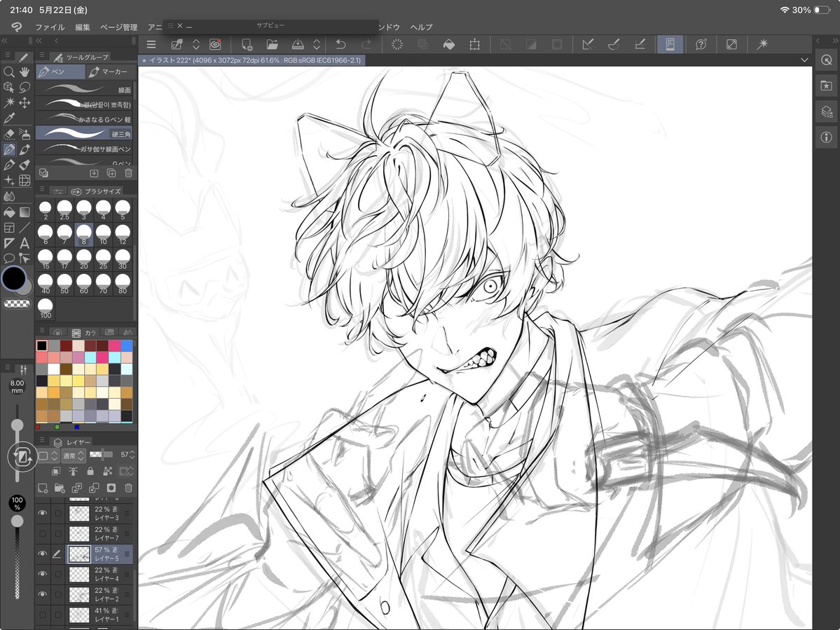The height and width of the screenshot is (630, 840).
Task: Create new layer folder icon
Action: 60,488
